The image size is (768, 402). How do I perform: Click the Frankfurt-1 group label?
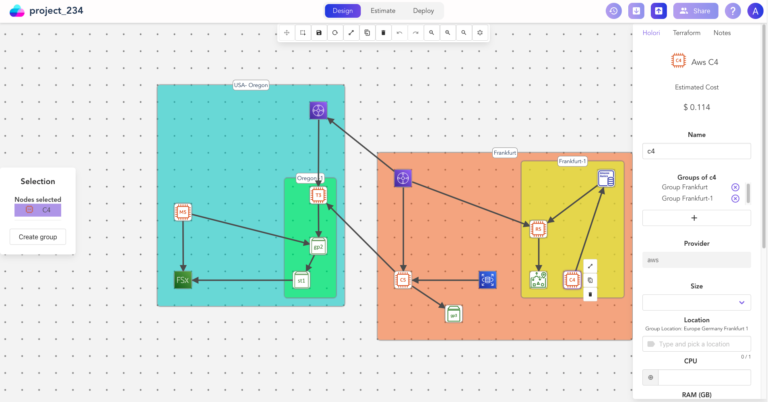tap(572, 161)
